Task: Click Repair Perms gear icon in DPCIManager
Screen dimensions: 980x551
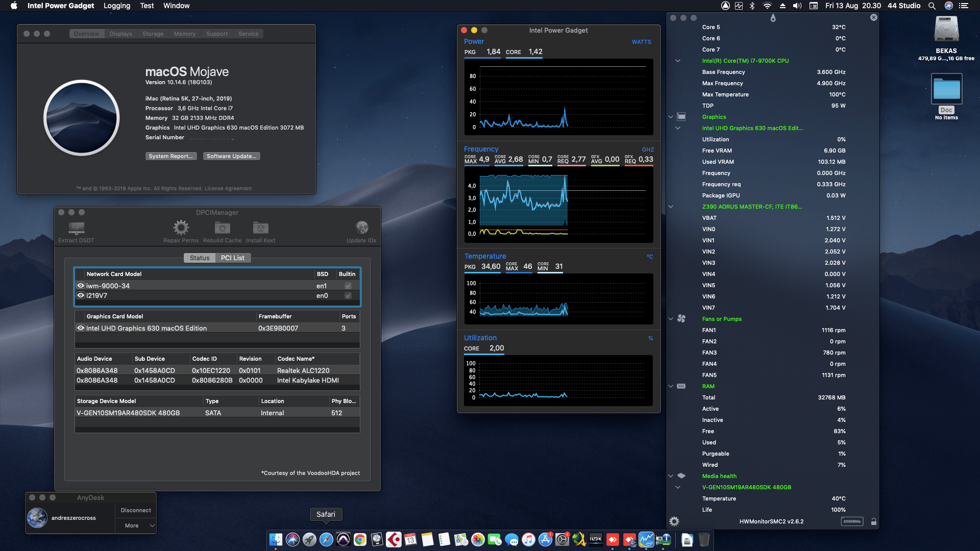Action: (181, 228)
